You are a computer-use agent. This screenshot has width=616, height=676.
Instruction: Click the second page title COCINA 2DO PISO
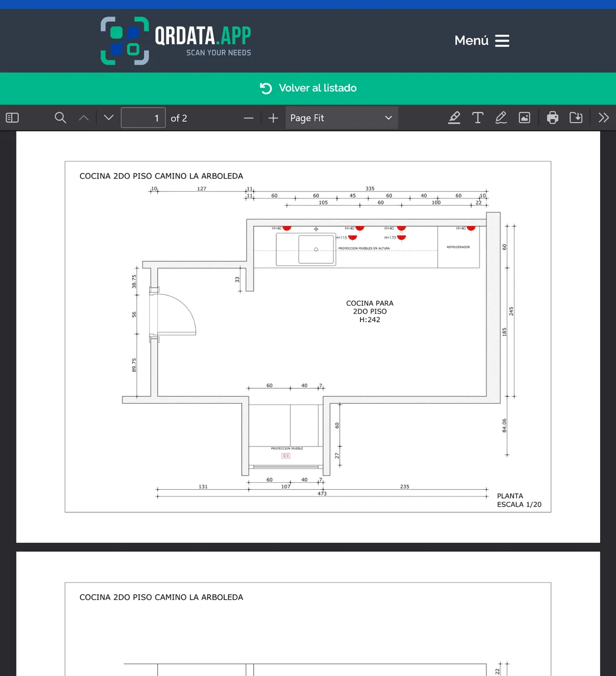click(161, 597)
